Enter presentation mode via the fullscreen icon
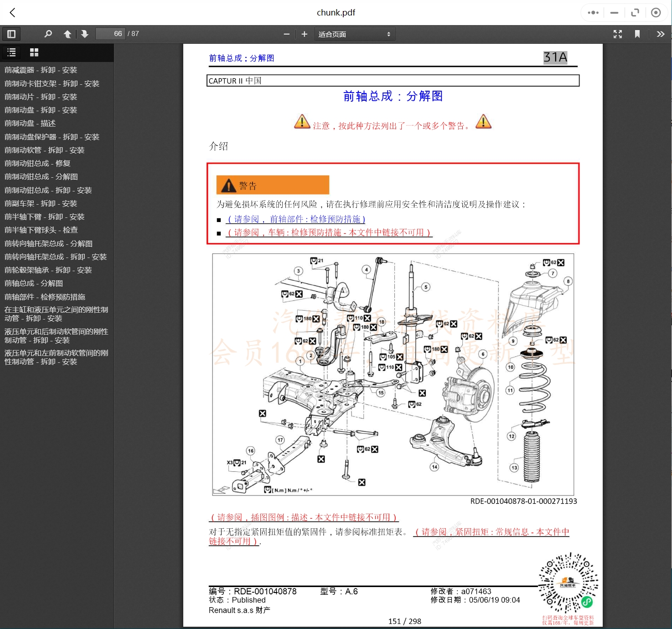 (618, 34)
